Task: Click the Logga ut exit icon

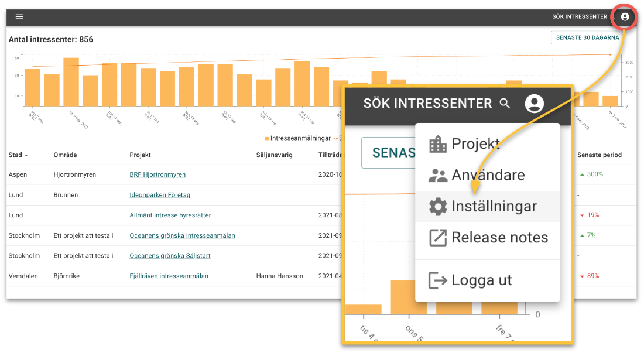Action: [437, 280]
